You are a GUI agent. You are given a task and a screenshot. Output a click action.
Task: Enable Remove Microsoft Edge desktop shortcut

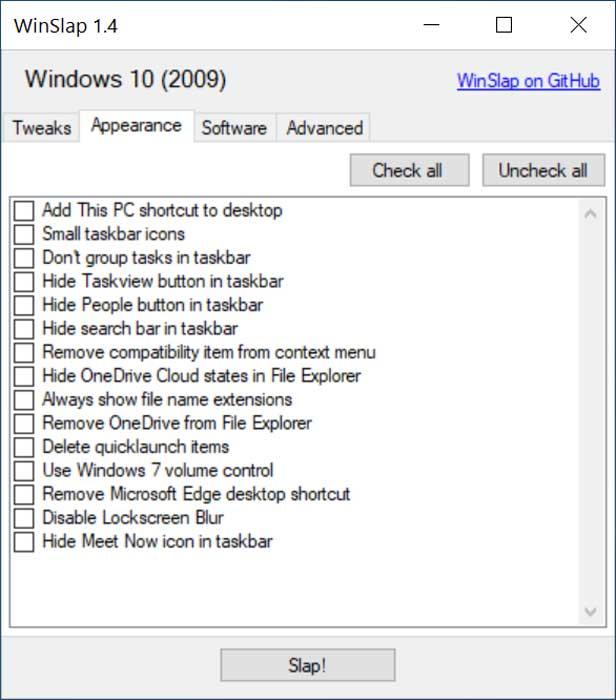point(24,495)
